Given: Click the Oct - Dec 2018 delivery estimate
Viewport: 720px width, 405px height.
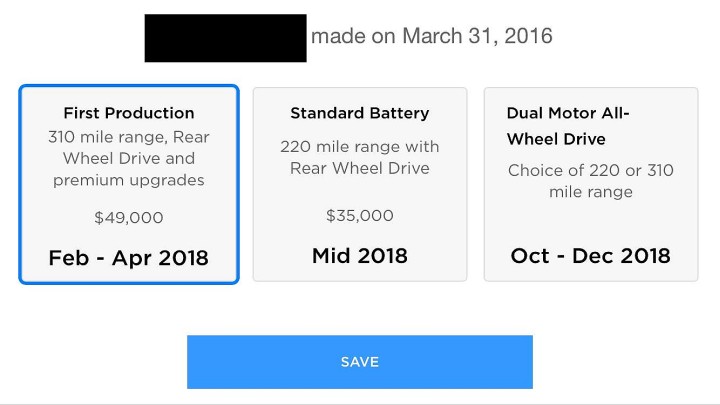Looking at the screenshot, I should 591,256.
